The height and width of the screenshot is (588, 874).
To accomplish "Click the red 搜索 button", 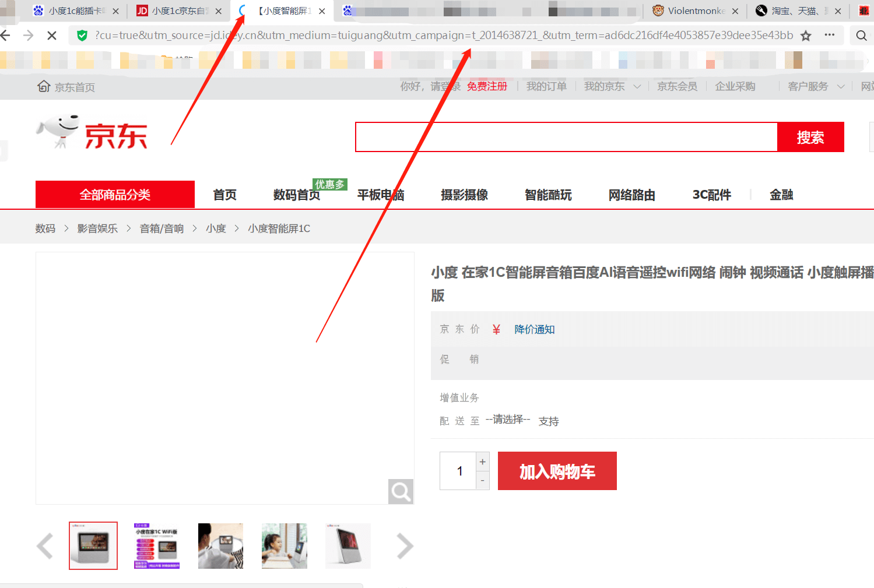I will 810,137.
